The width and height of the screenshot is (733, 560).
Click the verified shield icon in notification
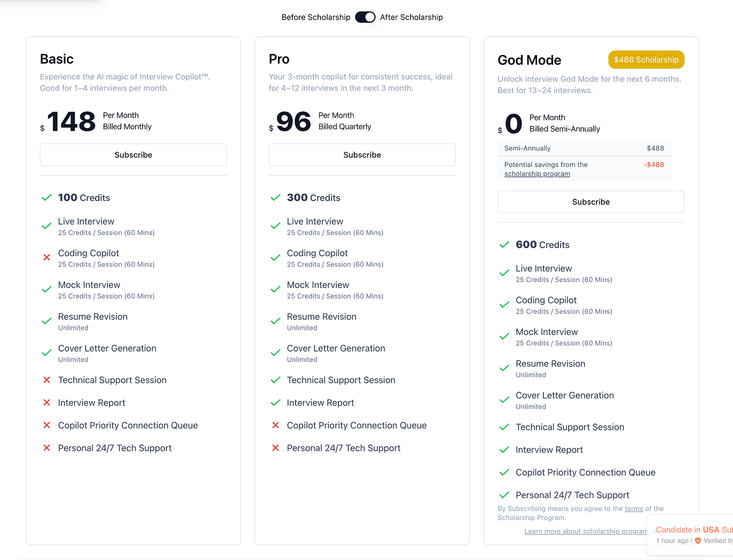click(x=698, y=541)
